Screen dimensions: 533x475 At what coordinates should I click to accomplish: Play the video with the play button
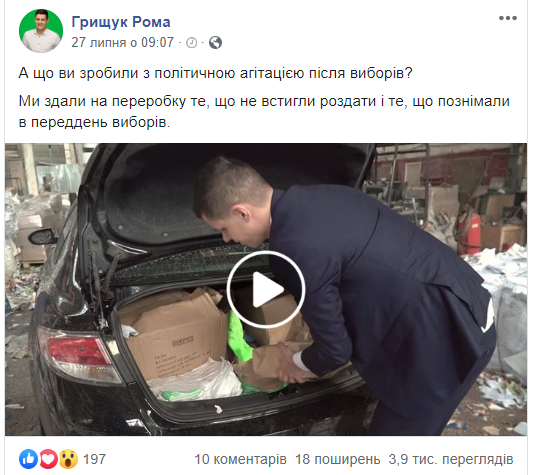pyautogui.click(x=266, y=290)
